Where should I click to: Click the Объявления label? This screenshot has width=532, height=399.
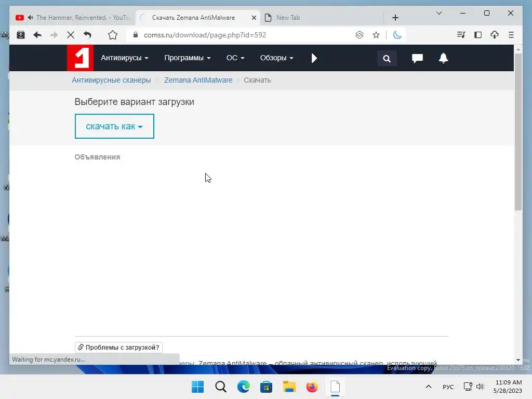point(97,157)
